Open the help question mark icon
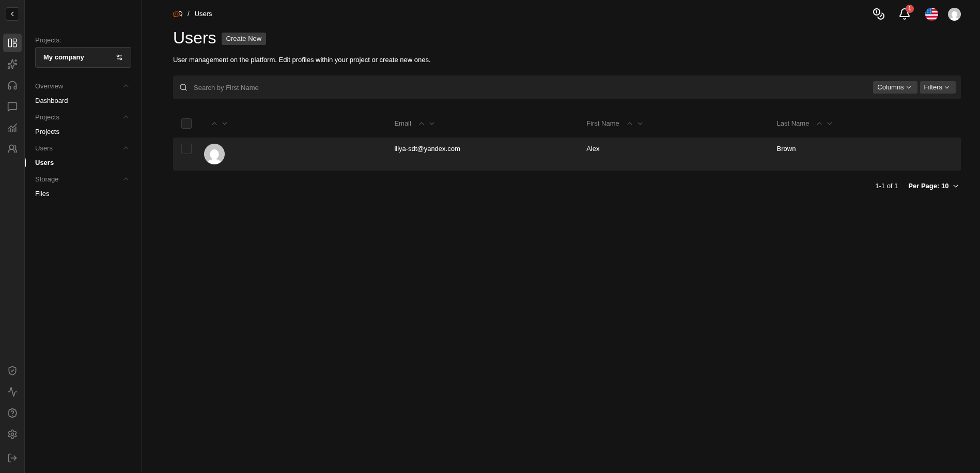Image resolution: width=980 pixels, height=473 pixels. 12,413
